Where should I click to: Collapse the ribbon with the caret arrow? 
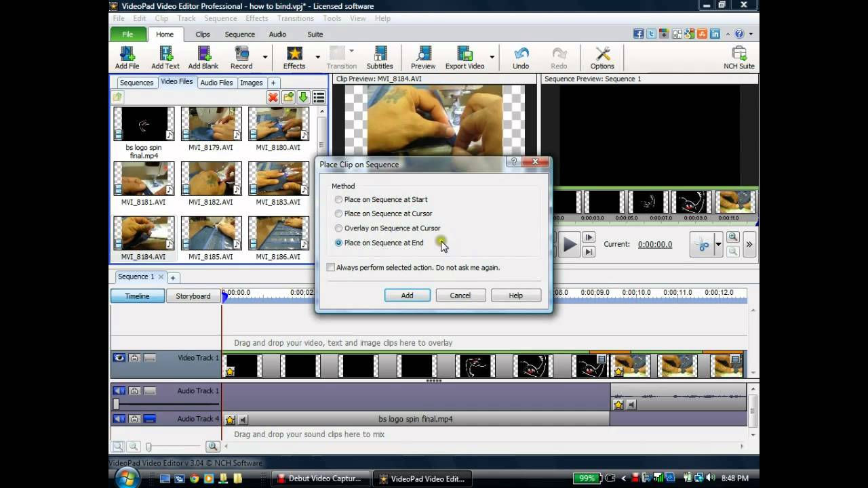click(728, 34)
